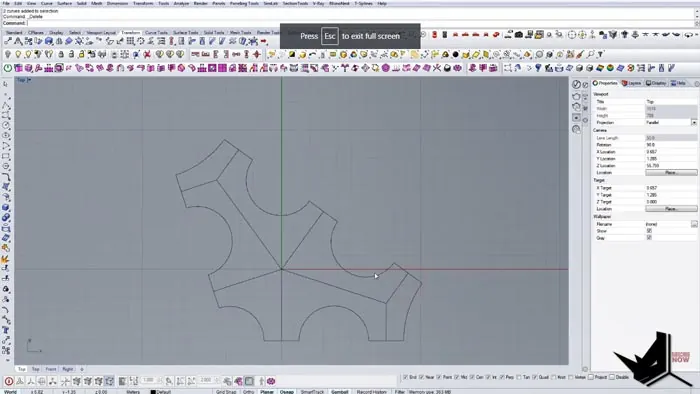Open the Default layer selector in status bar
The image size is (700, 394).
click(x=163, y=392)
